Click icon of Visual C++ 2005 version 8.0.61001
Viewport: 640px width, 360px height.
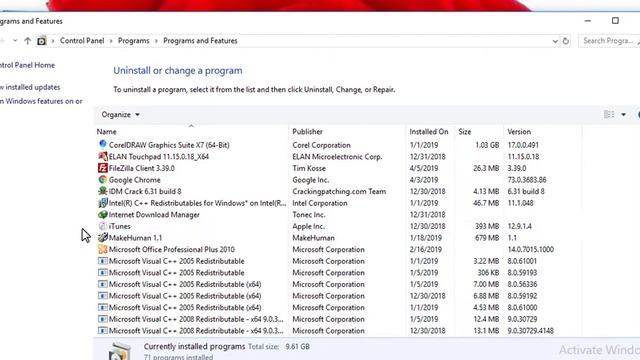(102, 261)
